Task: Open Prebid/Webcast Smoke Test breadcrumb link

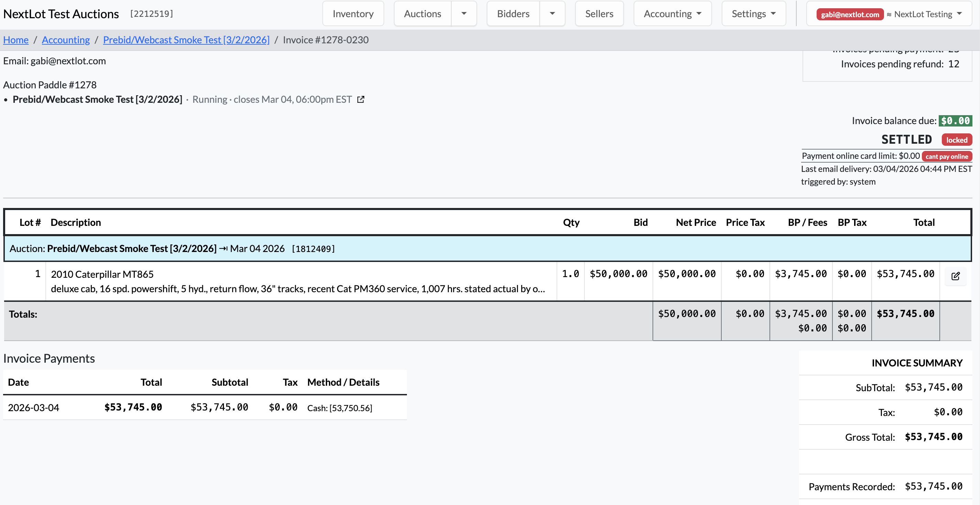Action: coord(186,40)
